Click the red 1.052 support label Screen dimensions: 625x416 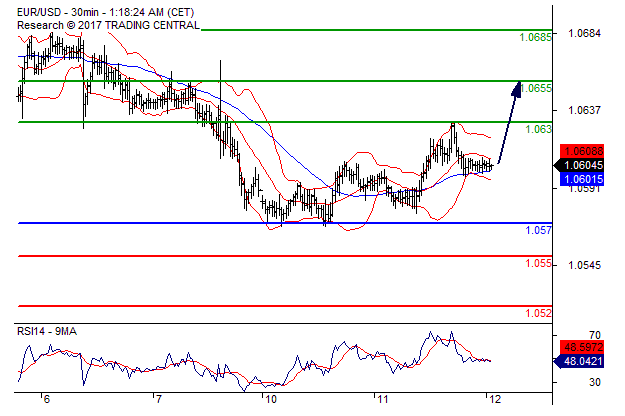point(539,313)
